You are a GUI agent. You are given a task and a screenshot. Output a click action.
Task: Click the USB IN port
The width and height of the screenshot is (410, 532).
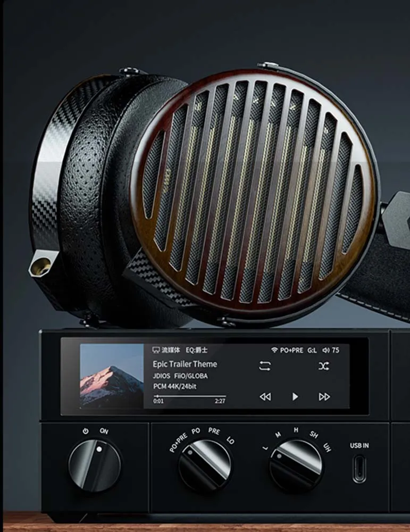[359, 469]
